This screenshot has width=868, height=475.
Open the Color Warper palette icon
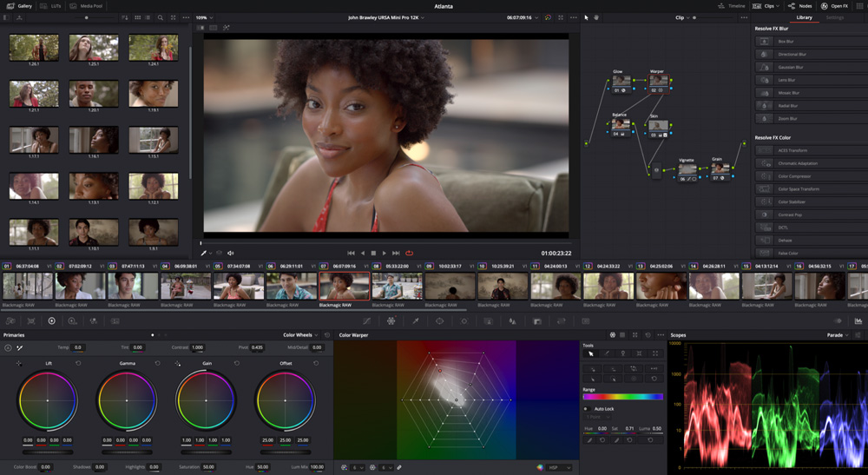click(x=391, y=321)
